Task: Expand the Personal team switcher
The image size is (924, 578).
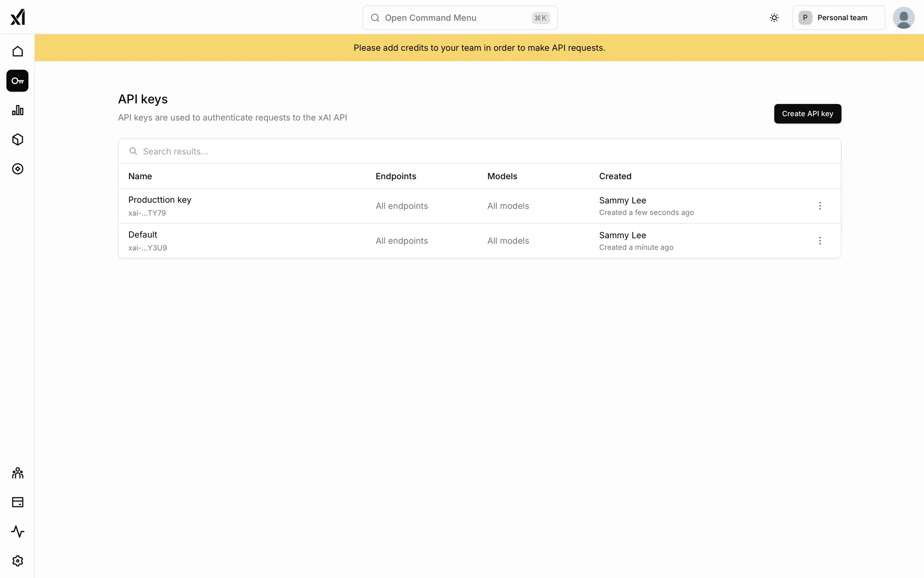Action: coord(838,18)
